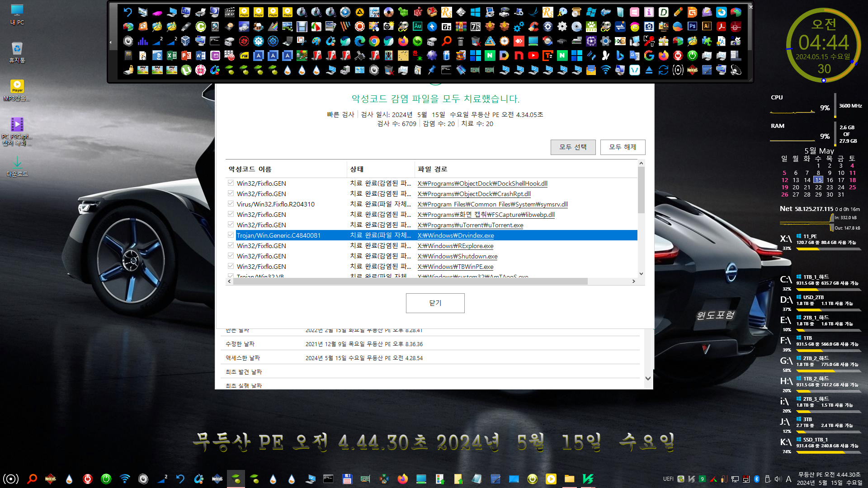Click the 모두 선택 button
The image size is (868, 488).
point(573,147)
